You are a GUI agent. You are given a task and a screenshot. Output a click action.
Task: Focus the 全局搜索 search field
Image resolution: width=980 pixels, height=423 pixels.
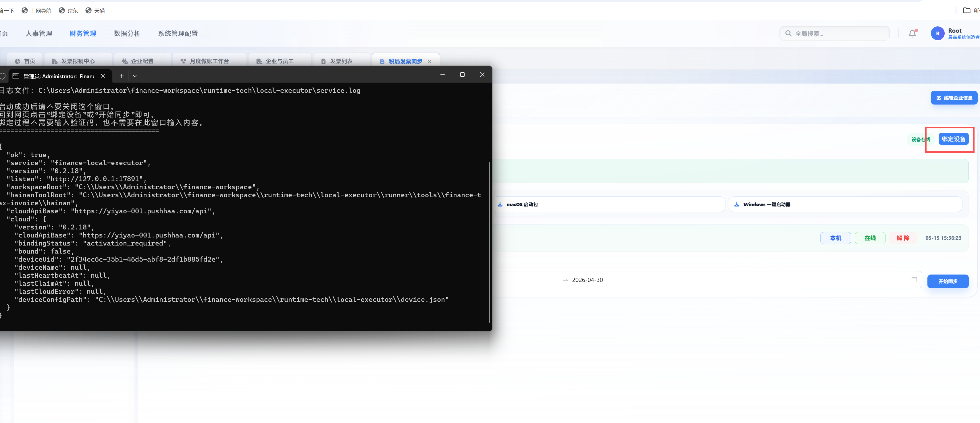tap(834, 34)
